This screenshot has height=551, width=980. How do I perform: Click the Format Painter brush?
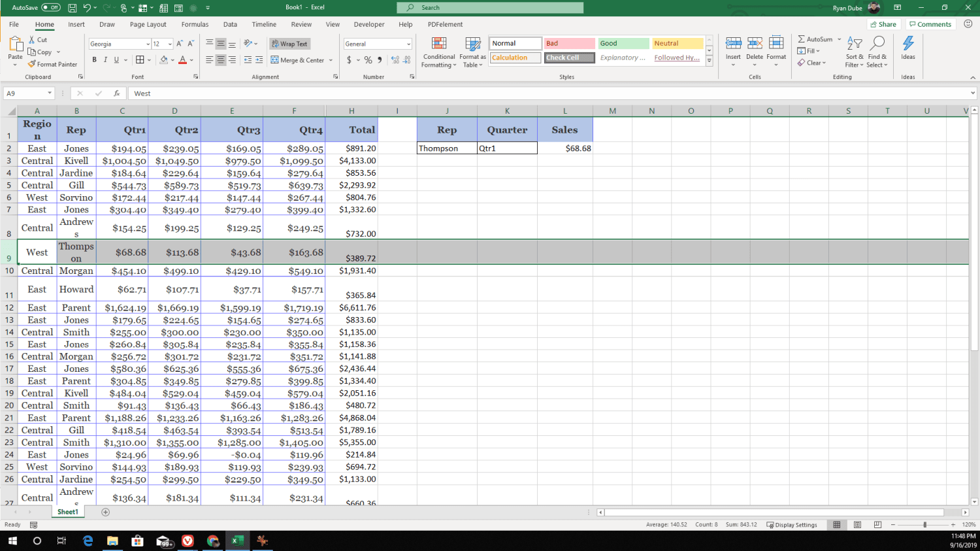pos(31,64)
